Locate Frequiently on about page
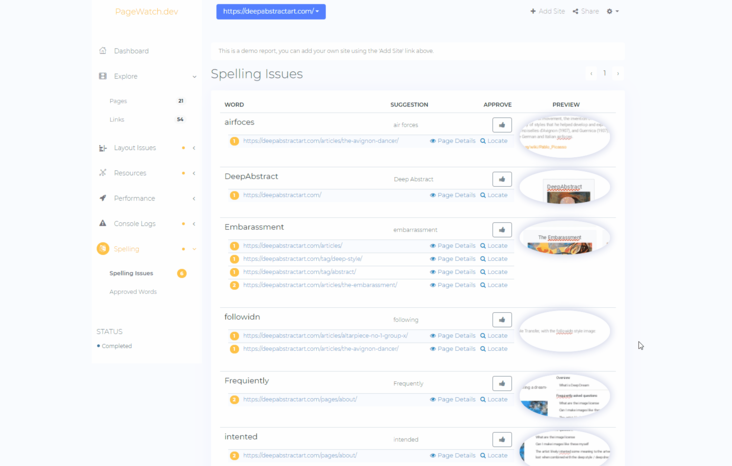This screenshot has width=732, height=466. click(493, 399)
